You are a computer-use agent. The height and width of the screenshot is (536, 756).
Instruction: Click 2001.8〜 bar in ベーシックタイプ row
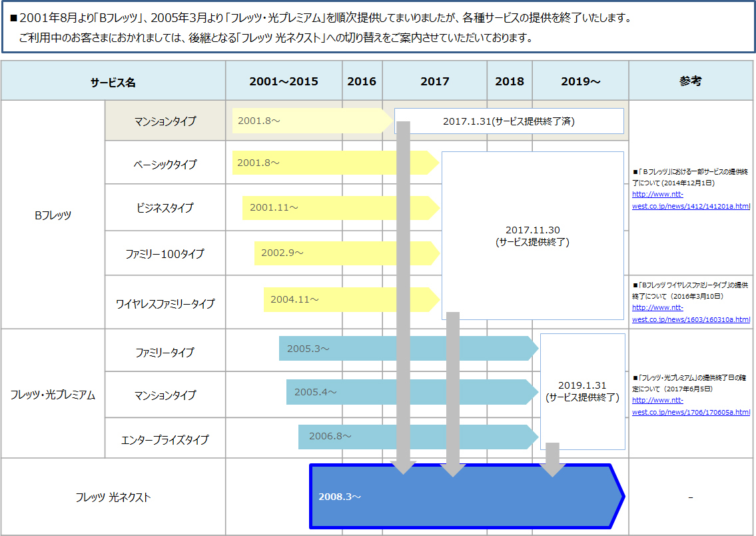pyautogui.click(x=335, y=163)
